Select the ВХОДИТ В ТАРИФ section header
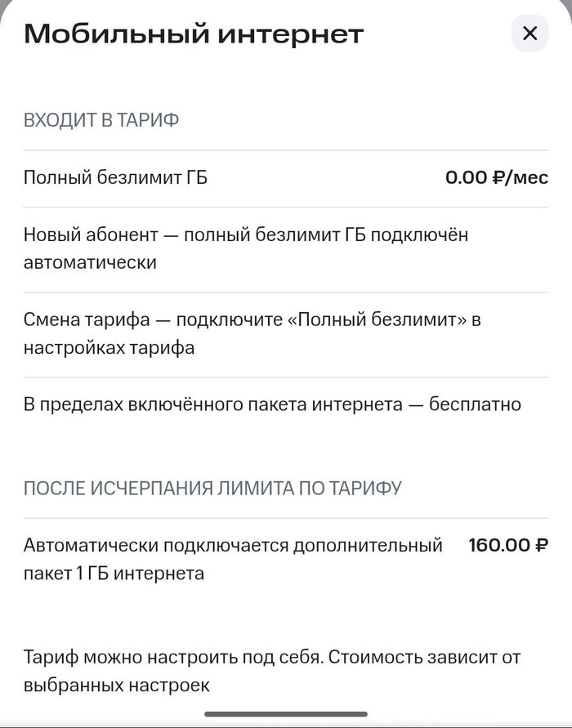Screen dimensions: 572x728 101,120
